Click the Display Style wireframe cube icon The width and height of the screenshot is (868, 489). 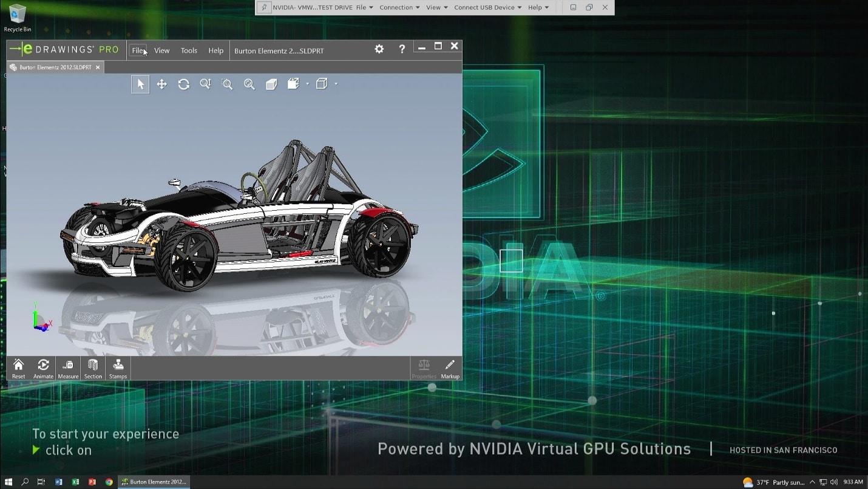click(x=322, y=84)
